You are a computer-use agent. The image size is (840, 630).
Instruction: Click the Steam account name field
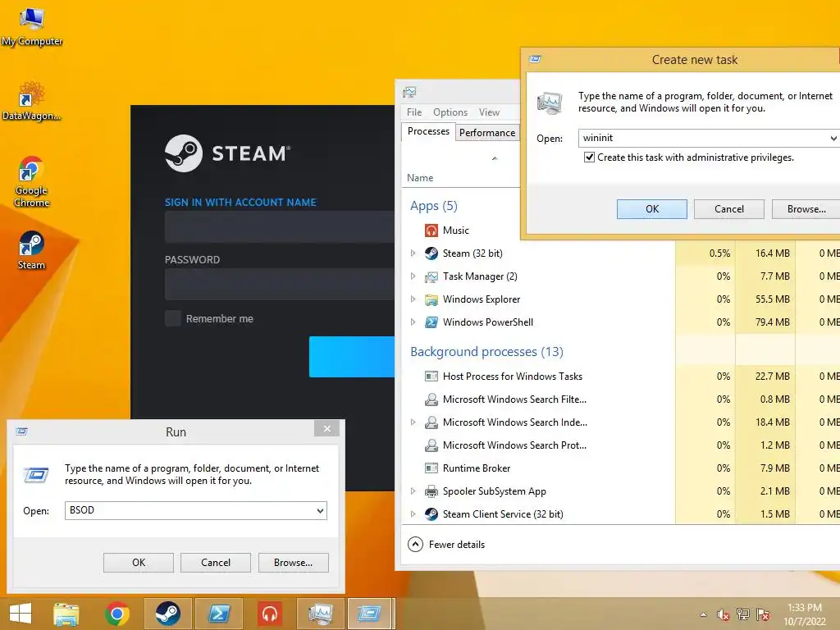click(280, 226)
